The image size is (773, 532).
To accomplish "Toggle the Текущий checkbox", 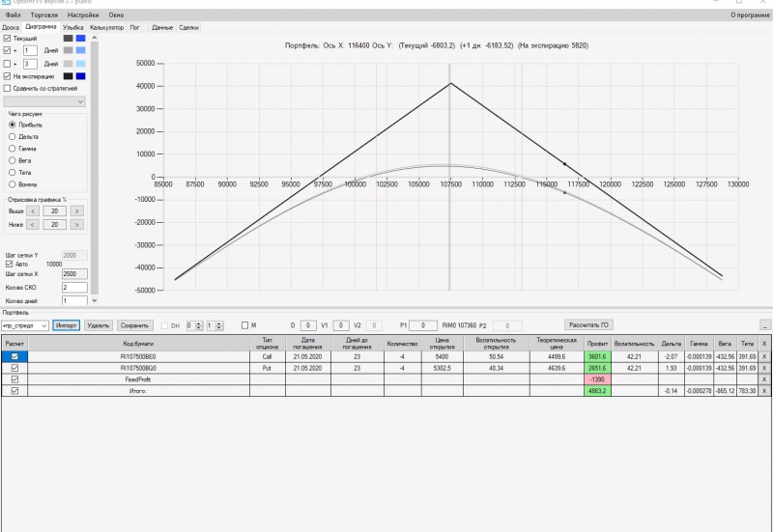I will tap(7, 38).
